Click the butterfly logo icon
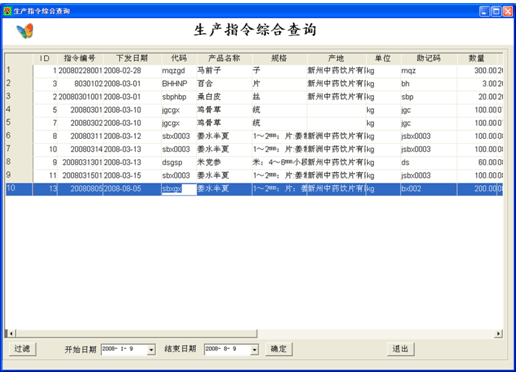The image size is (517, 376). (25, 31)
